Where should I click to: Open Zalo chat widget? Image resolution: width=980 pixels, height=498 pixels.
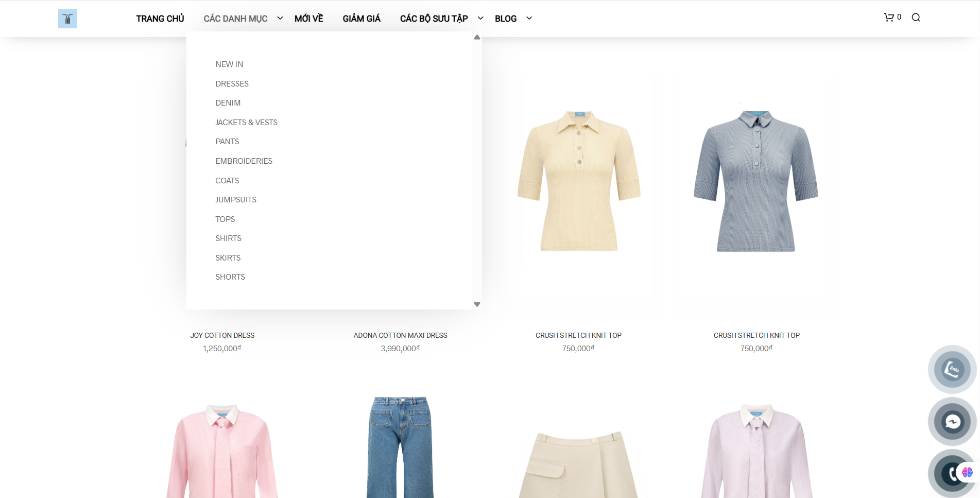pos(952,369)
